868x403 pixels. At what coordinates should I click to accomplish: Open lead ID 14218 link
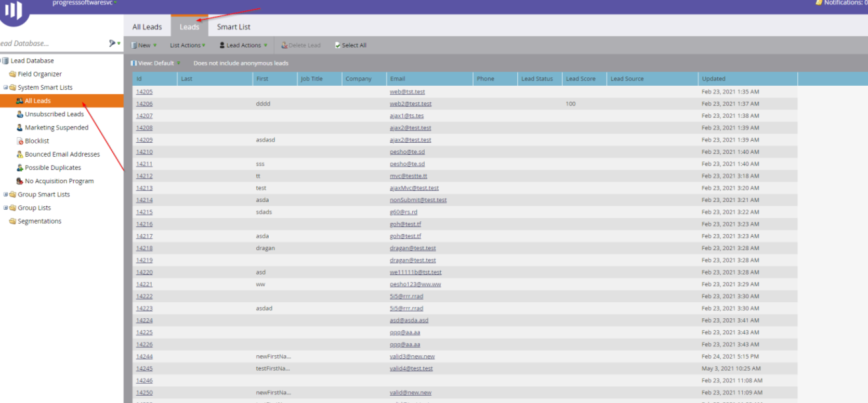[144, 248]
